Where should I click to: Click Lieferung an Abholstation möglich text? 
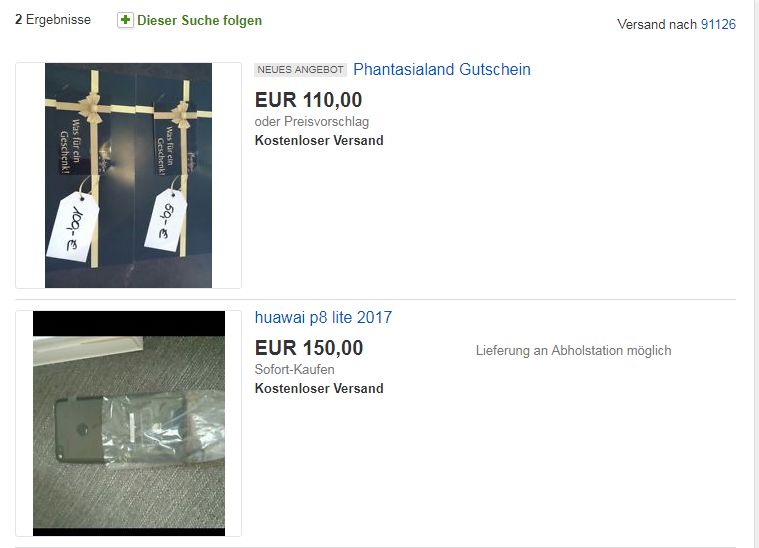pyautogui.click(x=574, y=350)
